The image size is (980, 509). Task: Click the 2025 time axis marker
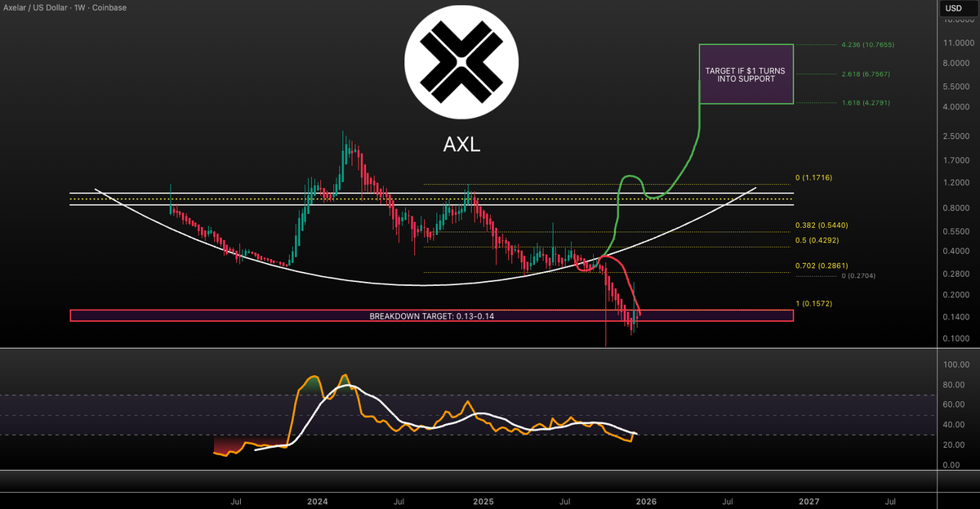pyautogui.click(x=483, y=502)
